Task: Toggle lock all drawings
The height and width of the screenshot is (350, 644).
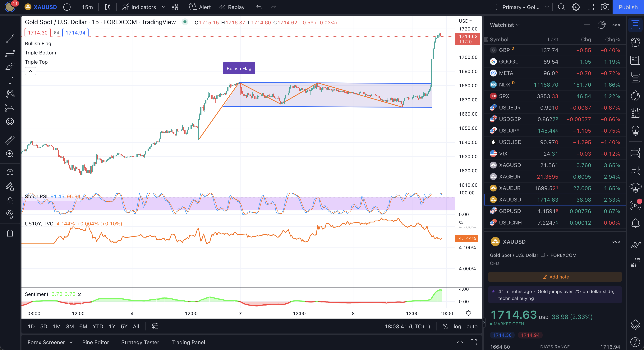Action: (x=10, y=200)
